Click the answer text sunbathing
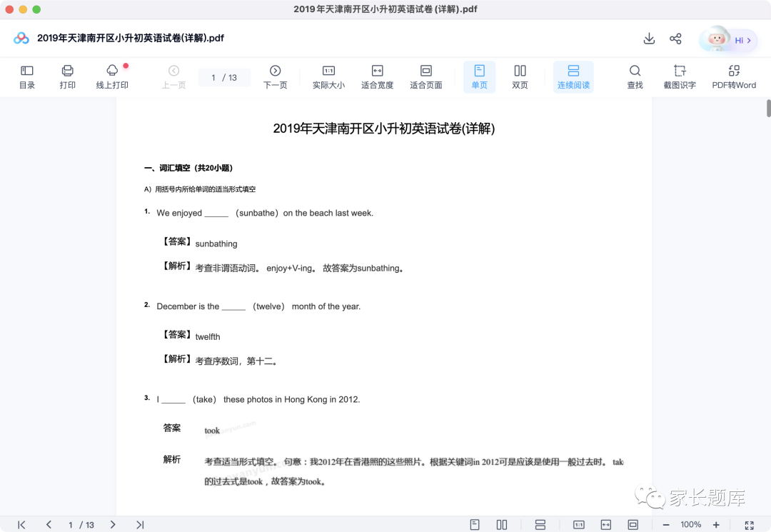The height and width of the screenshot is (532, 771). point(216,244)
